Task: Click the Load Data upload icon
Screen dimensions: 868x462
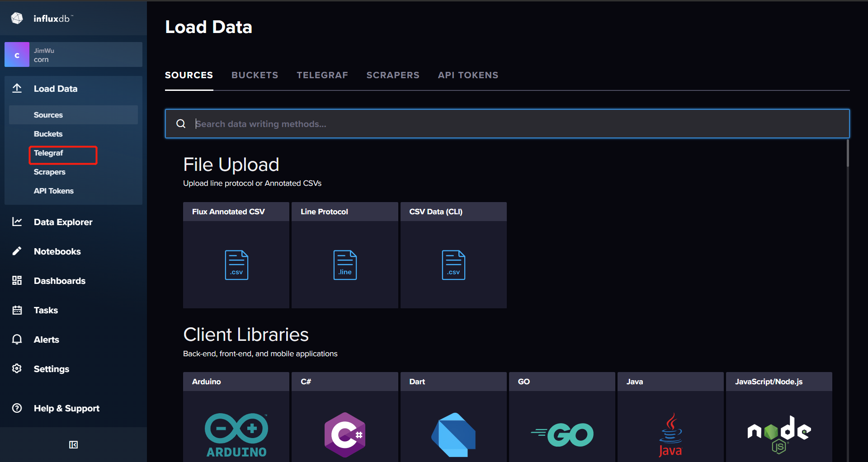Action: pyautogui.click(x=17, y=88)
